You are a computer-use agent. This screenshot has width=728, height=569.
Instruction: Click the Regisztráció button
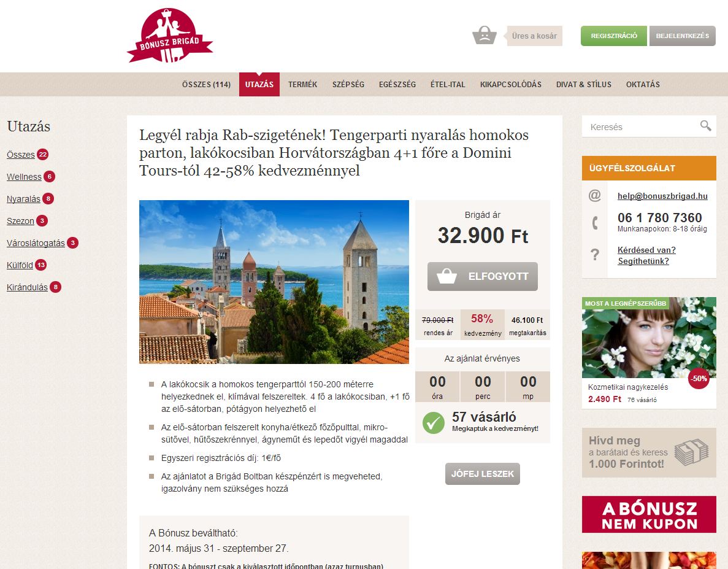click(614, 36)
